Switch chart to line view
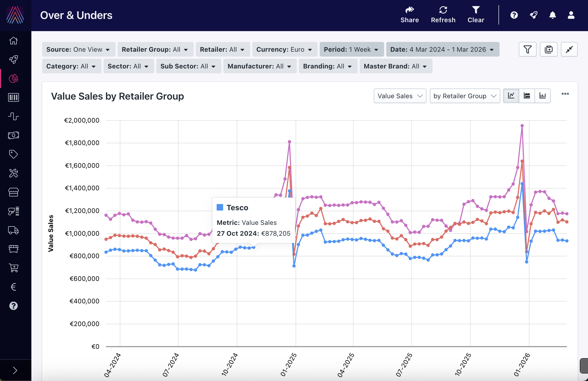 tap(511, 96)
